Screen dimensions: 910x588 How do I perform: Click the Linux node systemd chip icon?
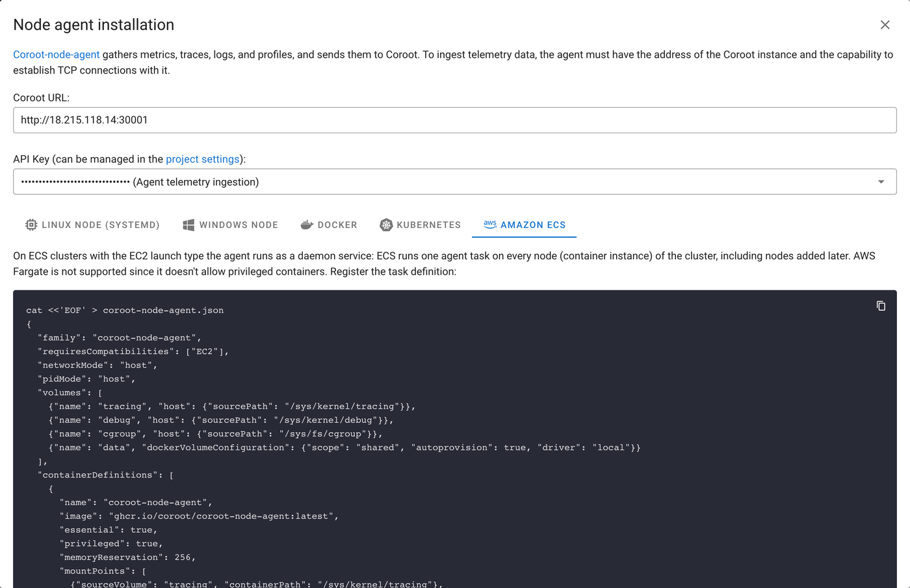click(31, 225)
